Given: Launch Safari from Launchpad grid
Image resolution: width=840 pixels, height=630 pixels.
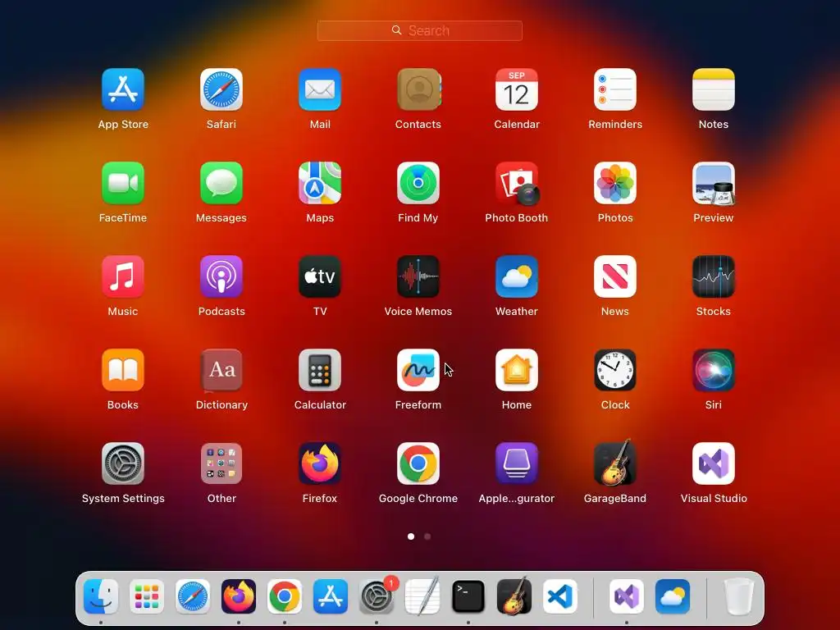Looking at the screenshot, I should click(221, 89).
